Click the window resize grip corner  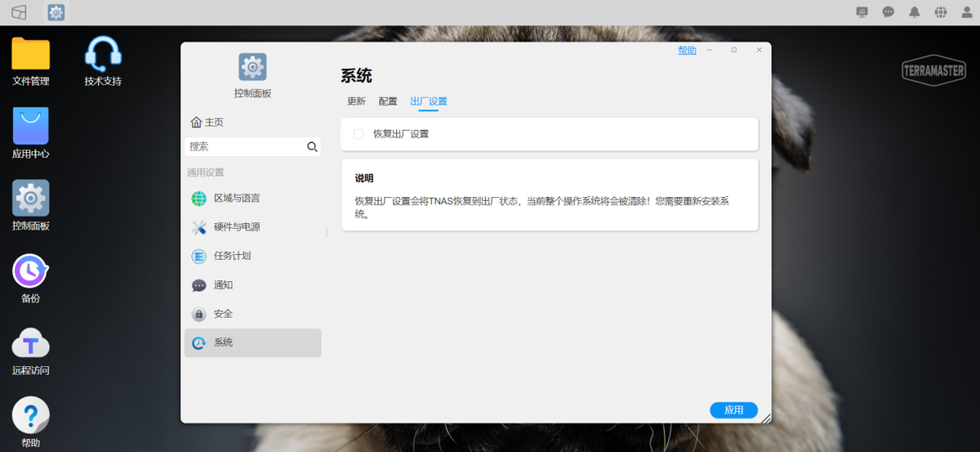tap(765, 418)
